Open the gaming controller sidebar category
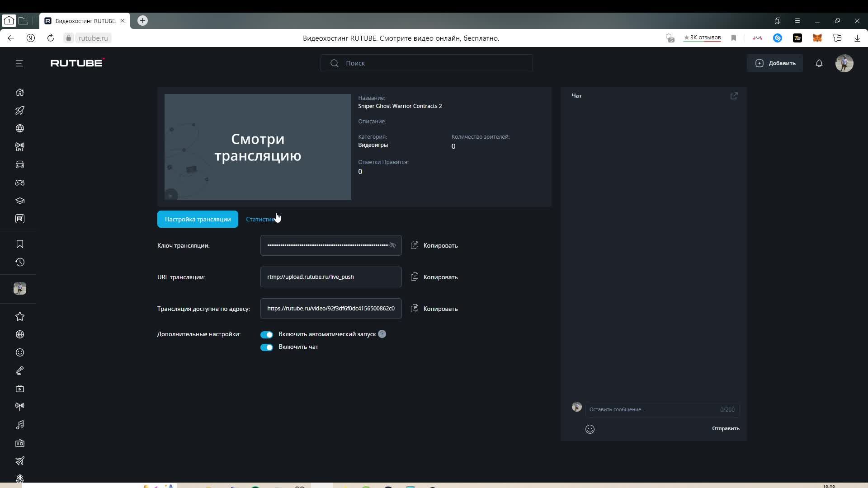Screen dimensions: 868x488 (19, 183)
